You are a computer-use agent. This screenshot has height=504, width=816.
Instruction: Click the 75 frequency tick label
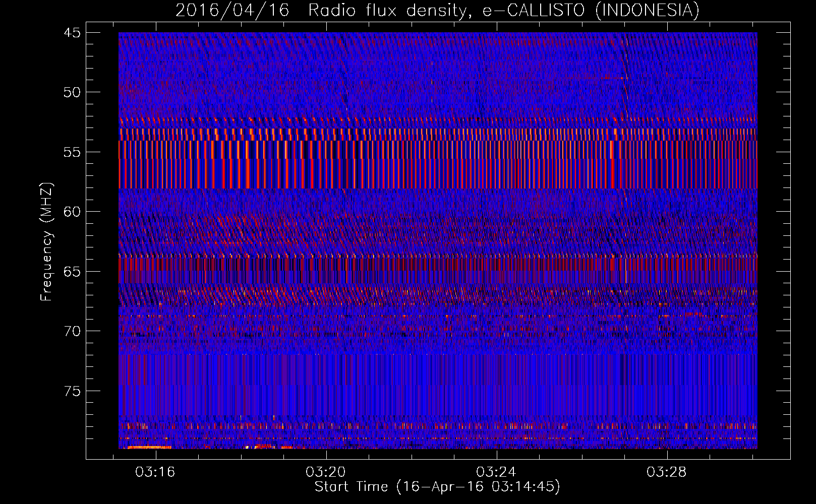[72, 391]
